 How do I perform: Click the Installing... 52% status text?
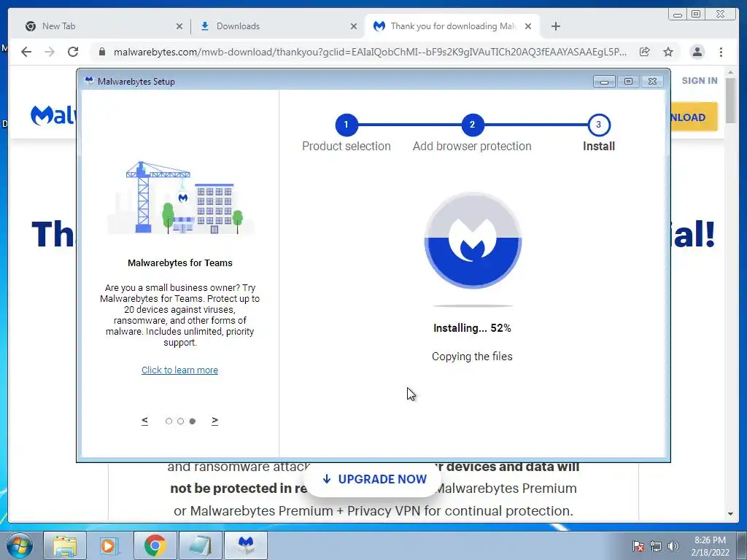click(472, 328)
